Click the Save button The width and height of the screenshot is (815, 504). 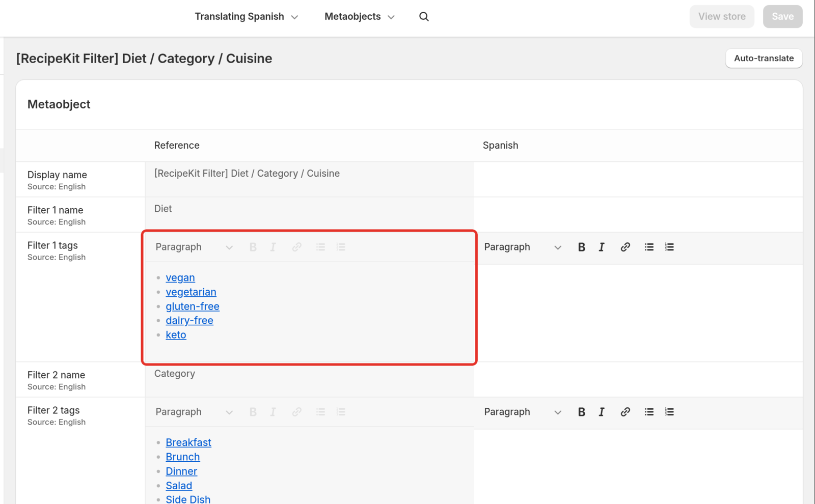pos(782,17)
